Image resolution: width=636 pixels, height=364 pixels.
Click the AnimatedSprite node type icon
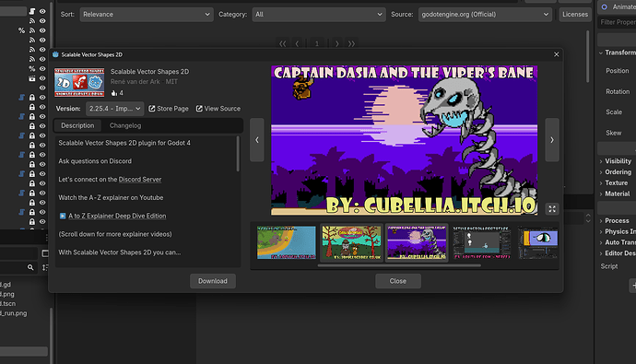pyautogui.click(x=605, y=6)
